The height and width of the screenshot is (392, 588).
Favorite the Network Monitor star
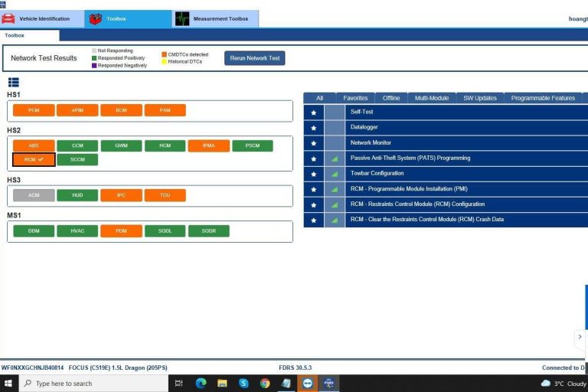pos(314,143)
